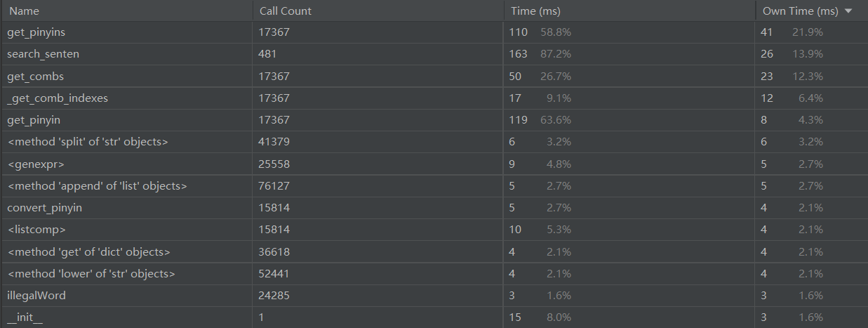
Task: Sort by Call Count column header
Action: tap(286, 11)
